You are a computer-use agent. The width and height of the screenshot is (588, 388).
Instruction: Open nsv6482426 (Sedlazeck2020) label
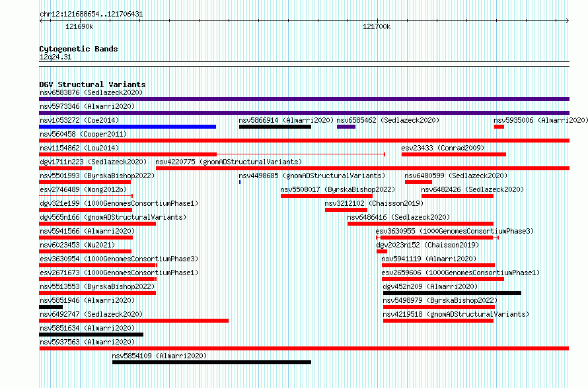tap(472, 189)
